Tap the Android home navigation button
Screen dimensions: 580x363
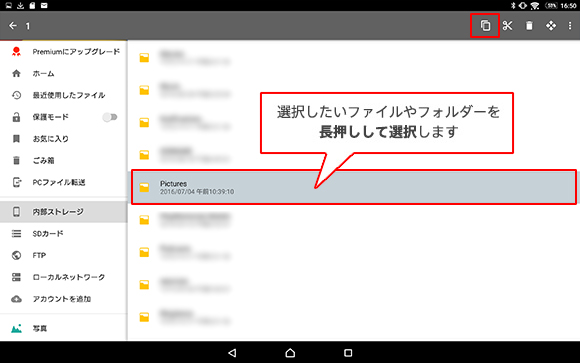pos(290,353)
